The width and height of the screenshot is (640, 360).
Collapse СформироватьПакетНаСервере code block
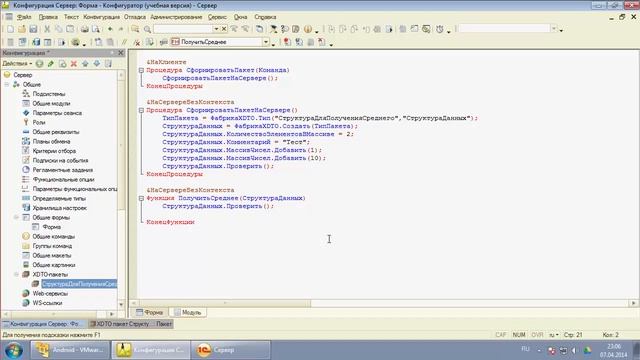point(141,110)
